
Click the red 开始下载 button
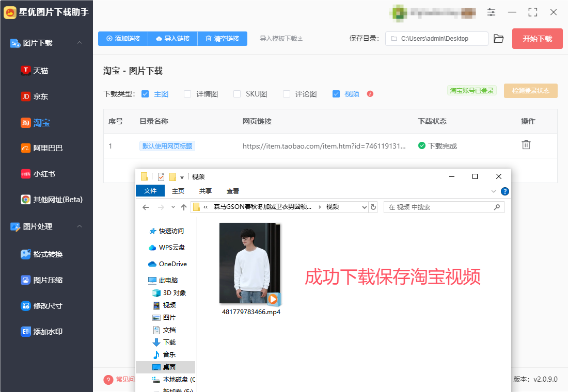coord(537,38)
